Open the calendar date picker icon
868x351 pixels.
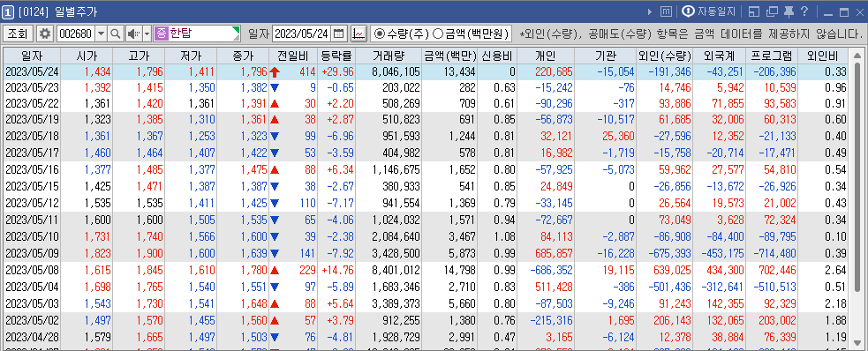[339, 34]
